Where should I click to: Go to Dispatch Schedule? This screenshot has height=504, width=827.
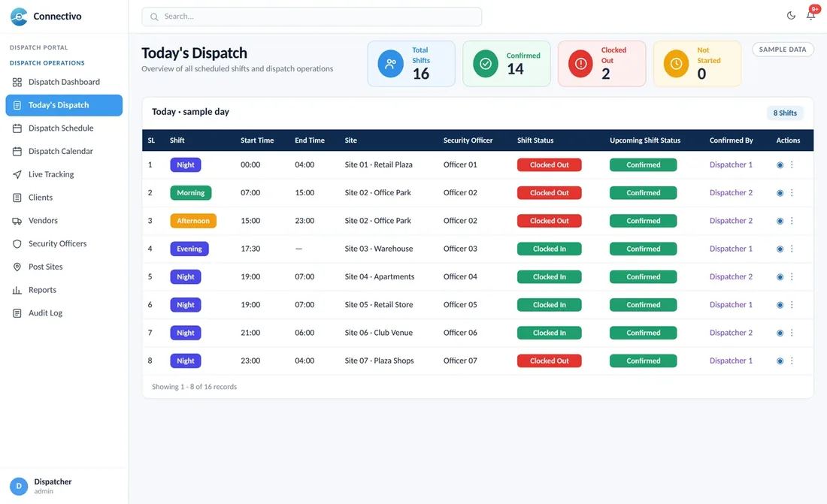coord(64,128)
